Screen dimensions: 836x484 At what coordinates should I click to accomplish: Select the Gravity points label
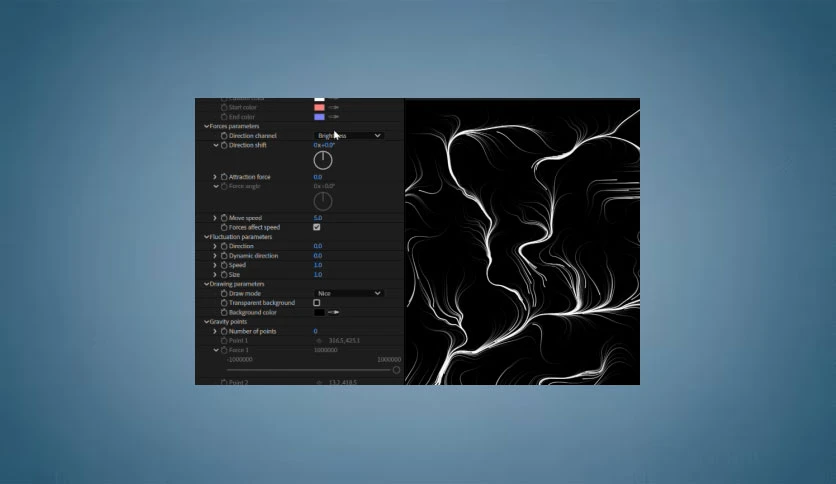tap(228, 322)
